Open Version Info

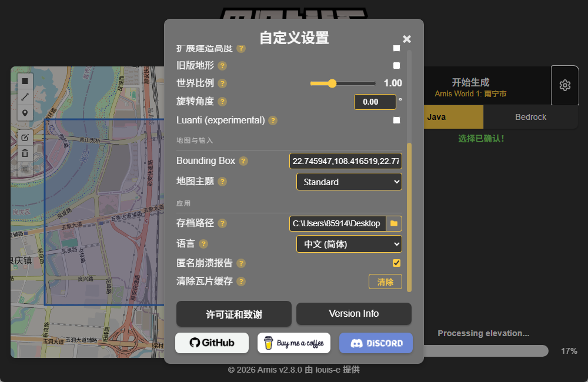354,314
